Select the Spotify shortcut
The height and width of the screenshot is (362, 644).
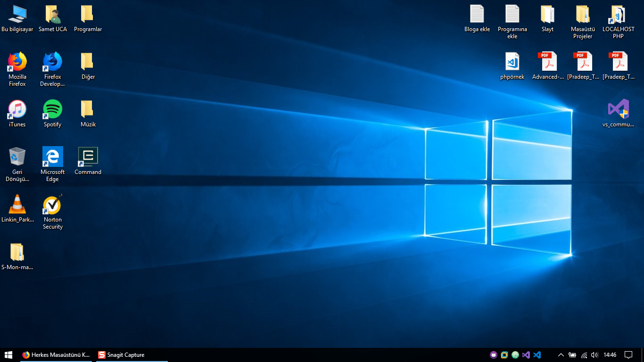[53, 113]
